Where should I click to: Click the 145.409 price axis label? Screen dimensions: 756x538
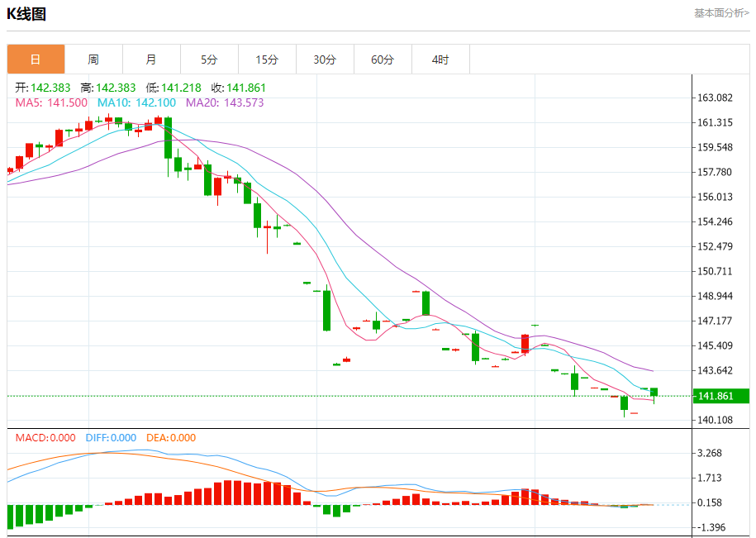[715, 345]
